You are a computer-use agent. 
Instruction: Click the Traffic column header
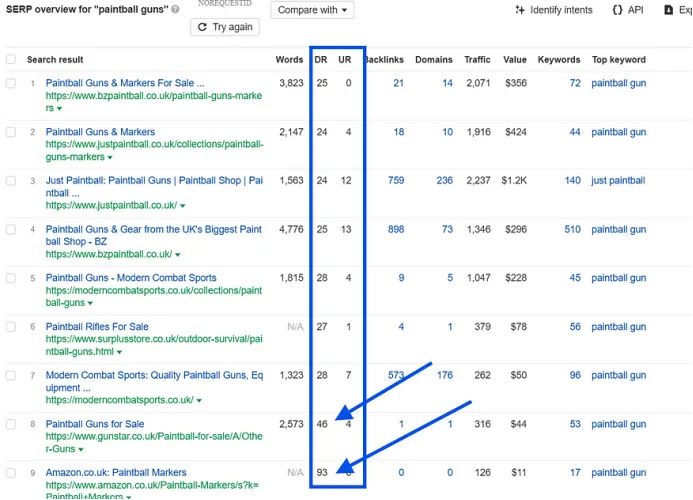click(477, 60)
